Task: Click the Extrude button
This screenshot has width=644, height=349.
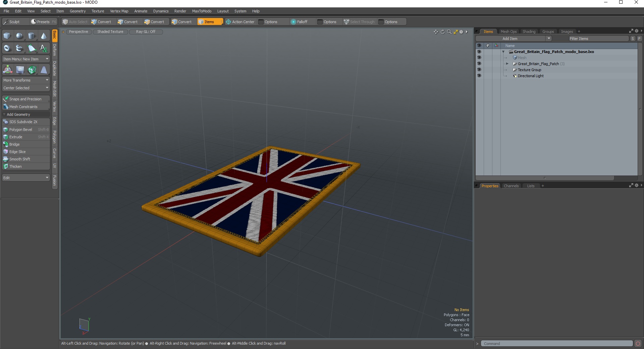Action: [x=26, y=137]
